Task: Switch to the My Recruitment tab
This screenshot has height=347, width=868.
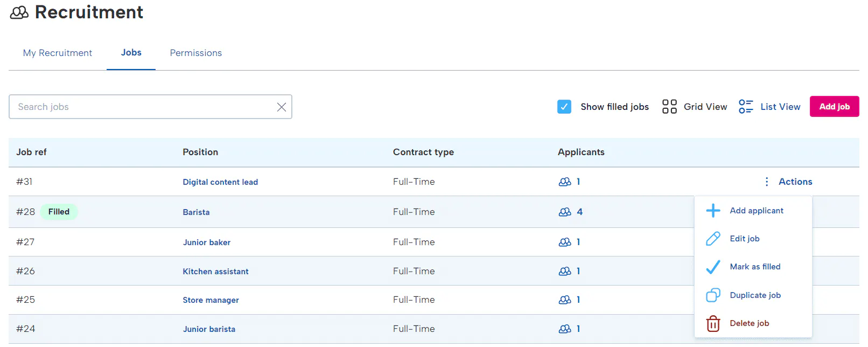Action: pyautogui.click(x=58, y=53)
